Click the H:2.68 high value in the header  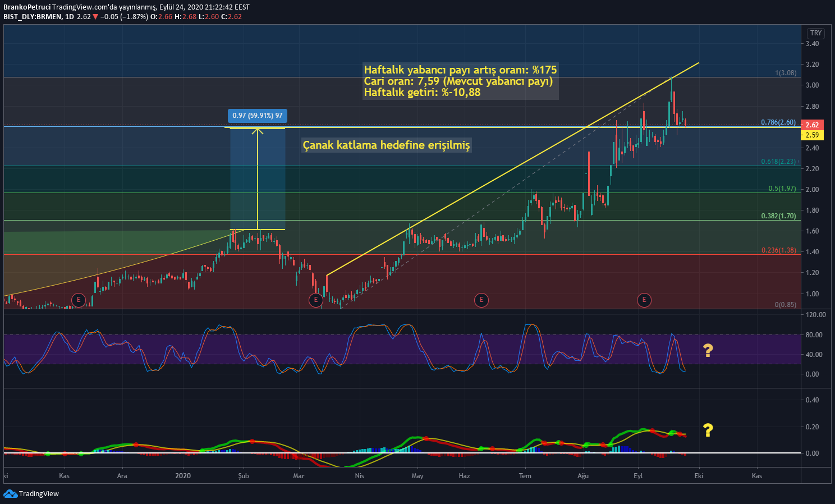(186, 17)
